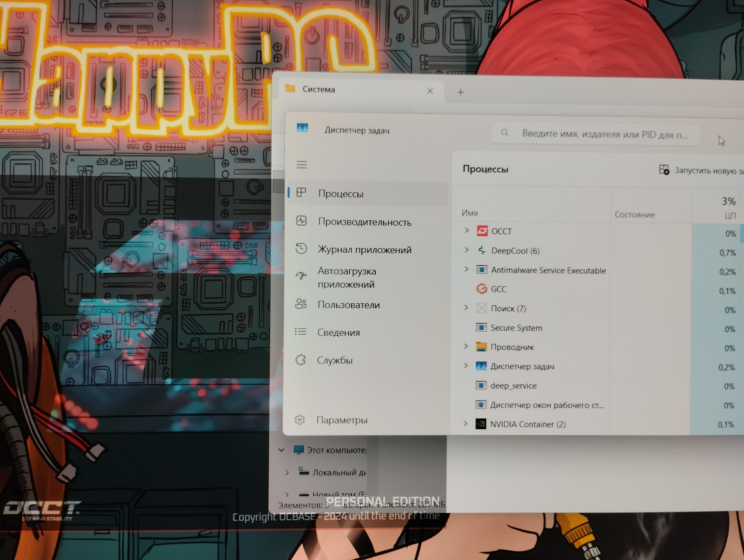Expand the NVIDIA Container (2) group

pos(465,423)
